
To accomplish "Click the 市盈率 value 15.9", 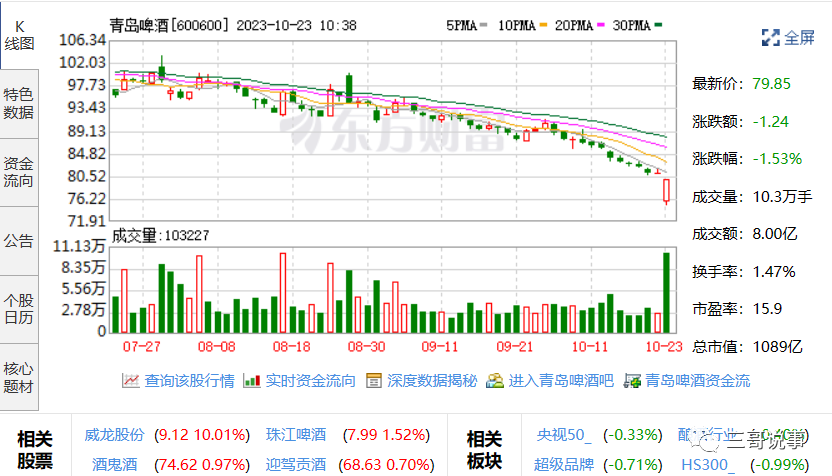I will click(767, 309).
